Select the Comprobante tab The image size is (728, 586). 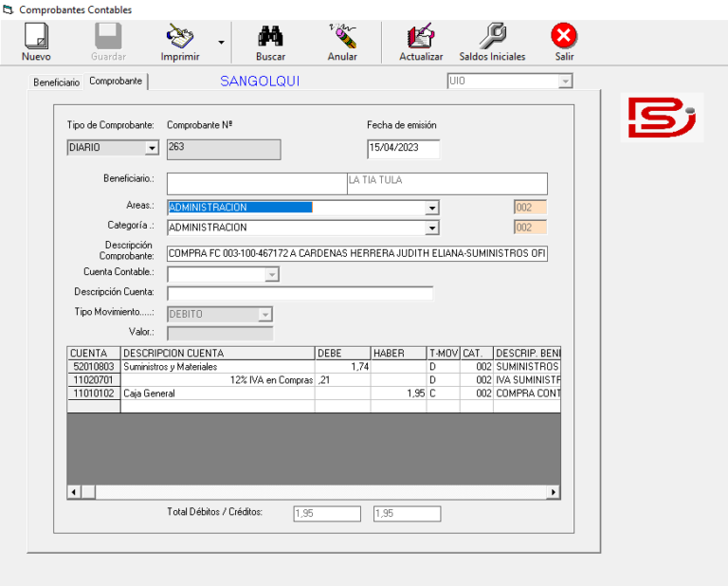[116, 82]
